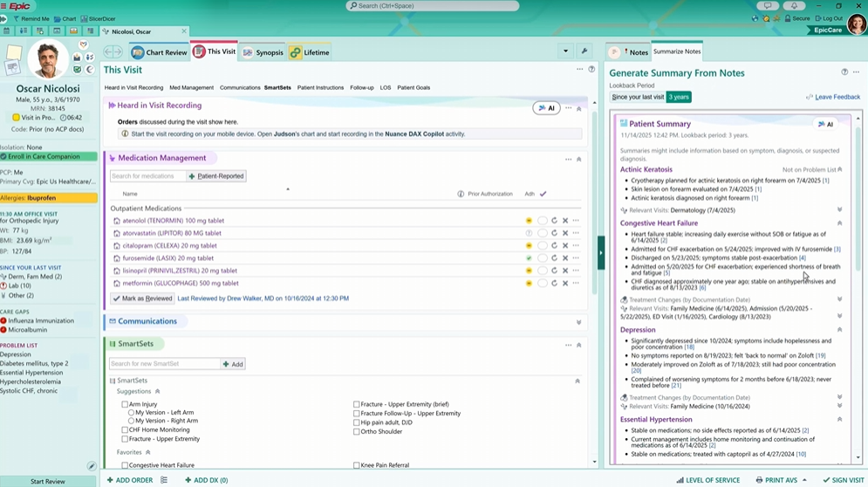Screen dimensions: 868x487
Task: Check the Arm Injury SmartSet checkbox
Action: pos(125,405)
